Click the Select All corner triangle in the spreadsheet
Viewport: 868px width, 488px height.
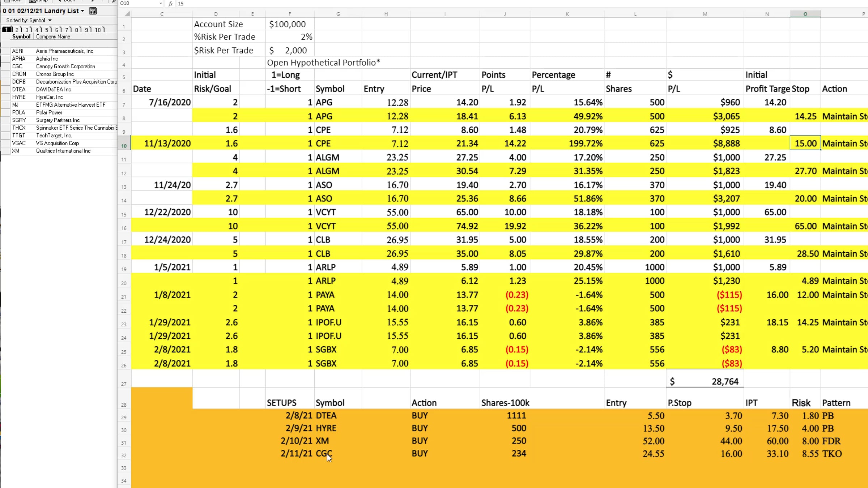(x=127, y=14)
